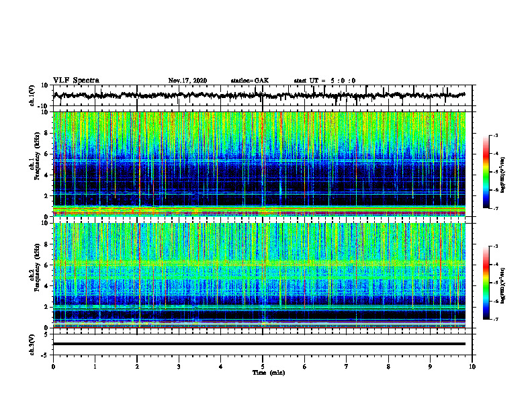
Task: Click the ch.1 PSD color scale bar
Action: pyautogui.click(x=486, y=172)
